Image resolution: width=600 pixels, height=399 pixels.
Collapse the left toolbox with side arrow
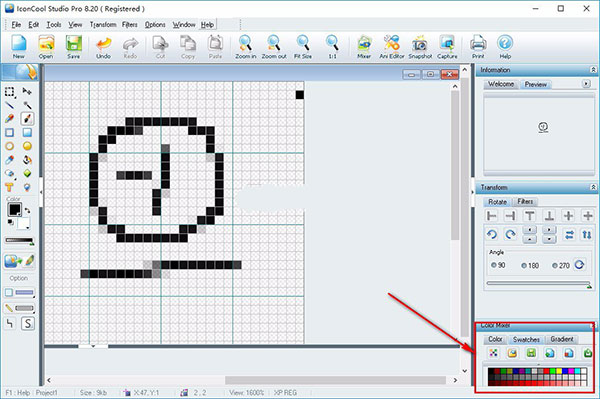[41, 191]
